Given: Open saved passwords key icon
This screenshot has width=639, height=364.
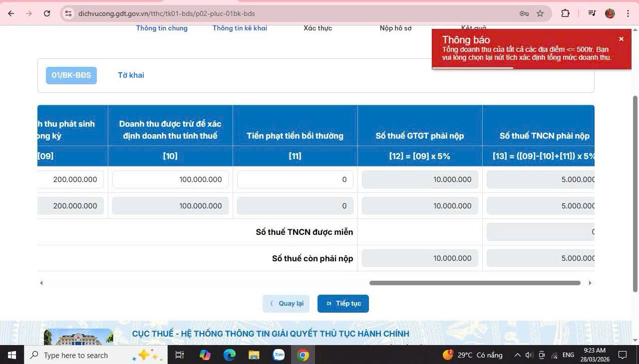Looking at the screenshot, I should pos(524,13).
